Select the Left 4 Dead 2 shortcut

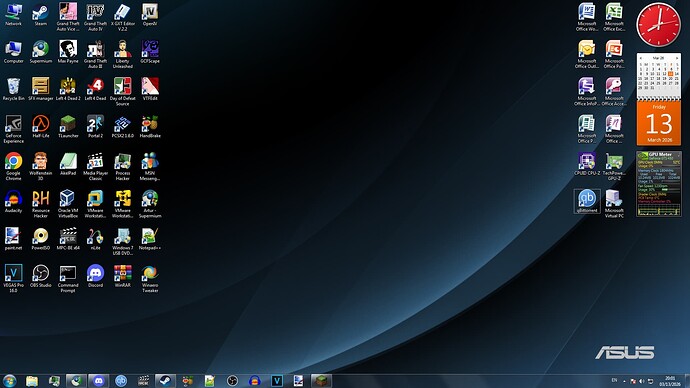pos(68,89)
